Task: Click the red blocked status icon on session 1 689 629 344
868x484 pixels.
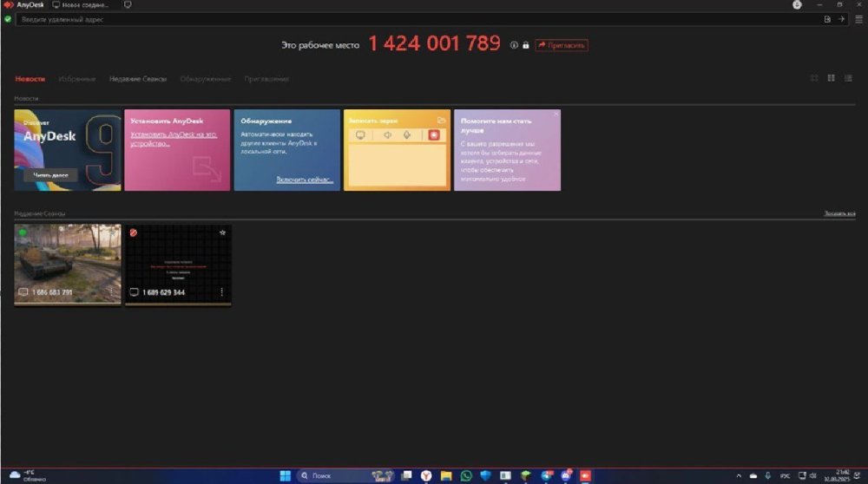Action: click(134, 232)
